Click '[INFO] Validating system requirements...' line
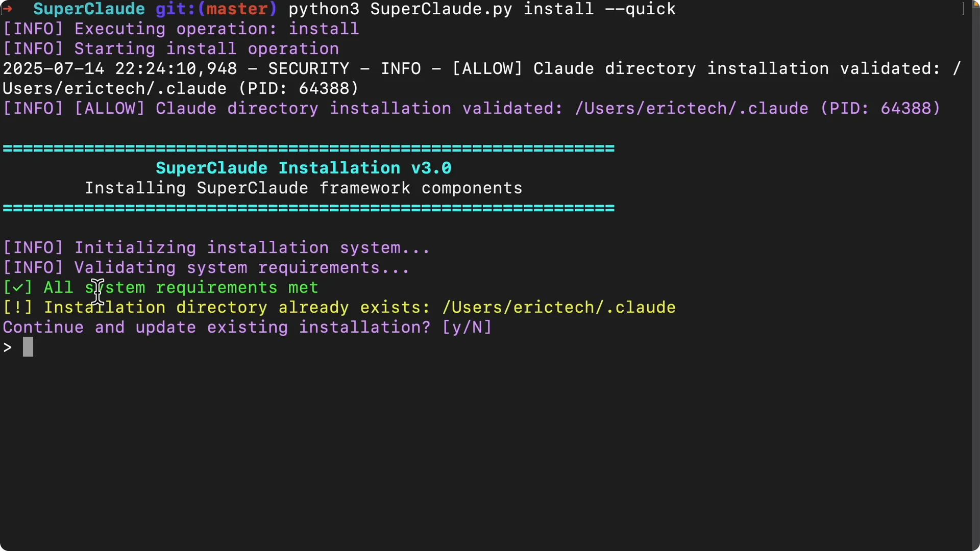This screenshot has width=980, height=551. click(206, 268)
